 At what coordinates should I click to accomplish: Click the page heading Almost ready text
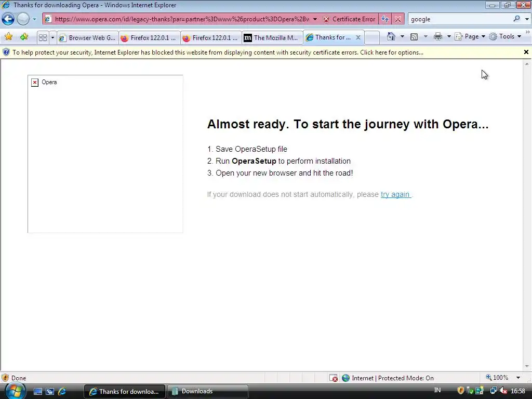348,124
